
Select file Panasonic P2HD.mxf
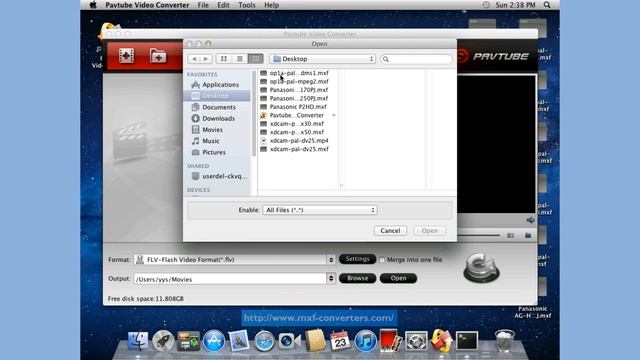298,107
